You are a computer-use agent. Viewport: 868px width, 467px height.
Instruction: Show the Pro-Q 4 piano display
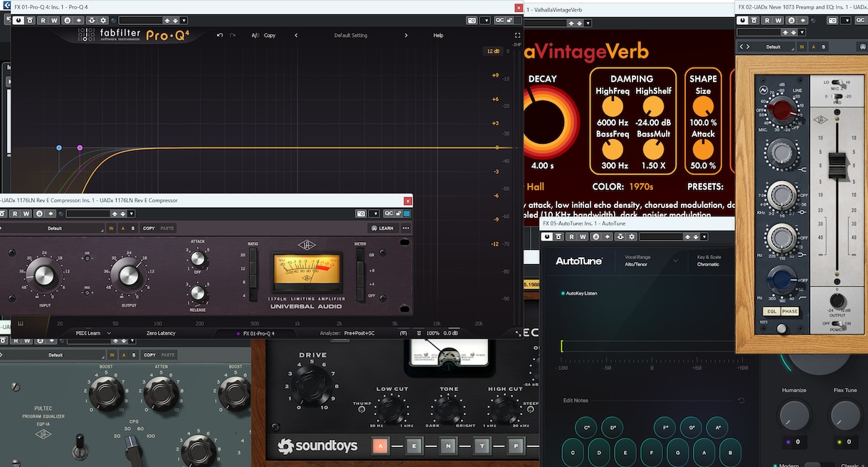point(21,323)
